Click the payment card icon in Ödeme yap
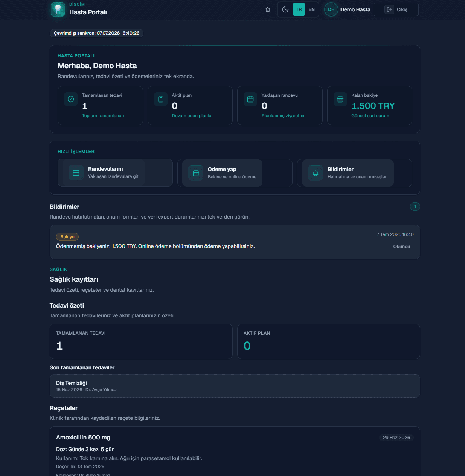The width and height of the screenshot is (465, 476). tap(196, 173)
